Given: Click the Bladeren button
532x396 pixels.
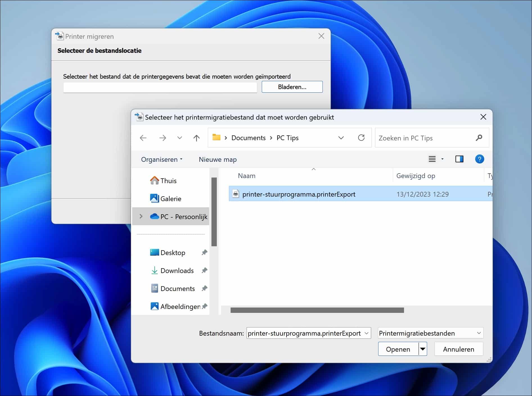Looking at the screenshot, I should click(x=292, y=87).
